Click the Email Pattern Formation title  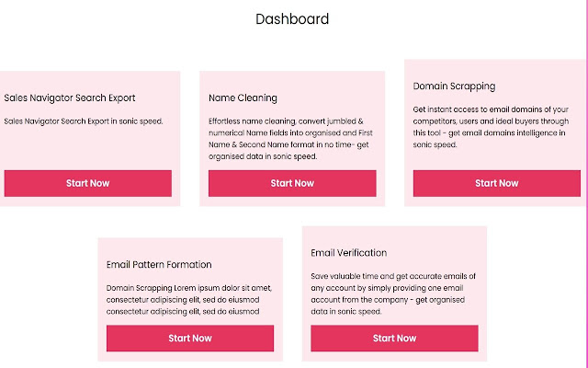point(159,265)
